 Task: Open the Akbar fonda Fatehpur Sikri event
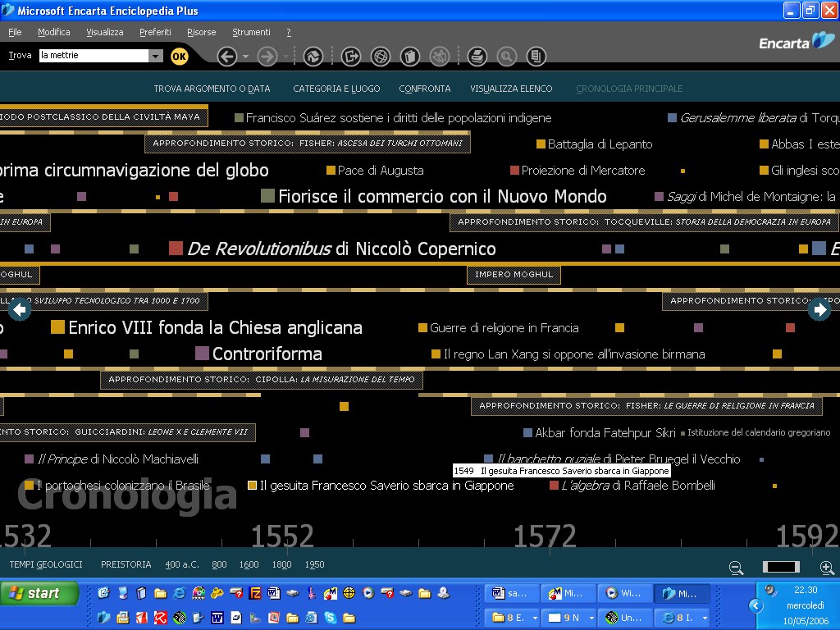(600, 433)
